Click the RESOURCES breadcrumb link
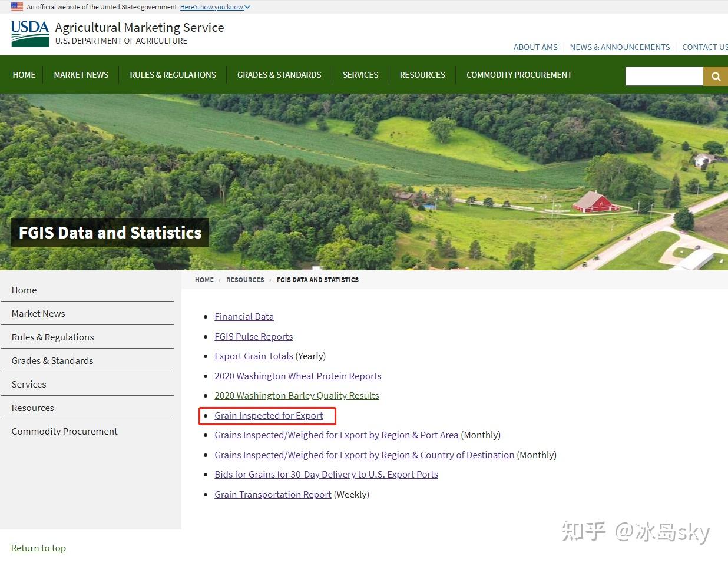The height and width of the screenshot is (563, 728). [x=245, y=280]
